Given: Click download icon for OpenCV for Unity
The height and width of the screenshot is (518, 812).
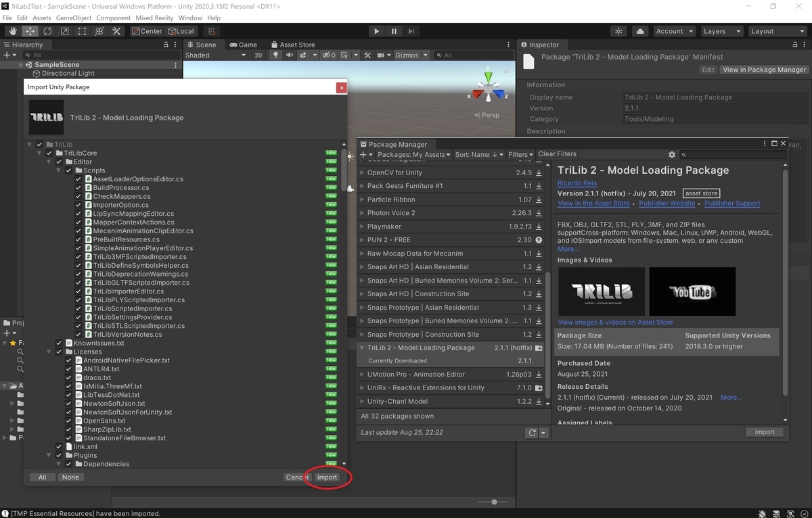Looking at the screenshot, I should click(x=539, y=172).
